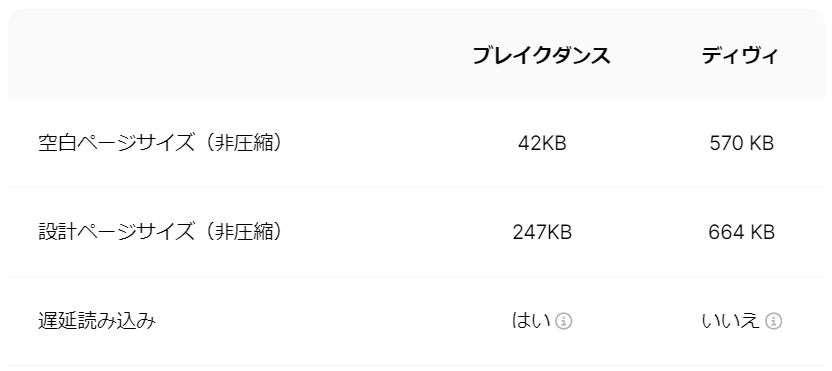This screenshot has width=832, height=371.
Task: Click （非圧縮） in the 空白ページサイズ row
Action: 241,143
